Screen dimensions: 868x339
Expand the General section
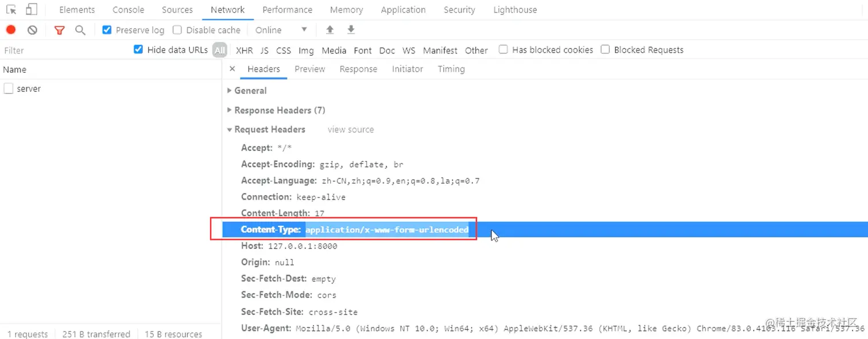[x=247, y=91]
